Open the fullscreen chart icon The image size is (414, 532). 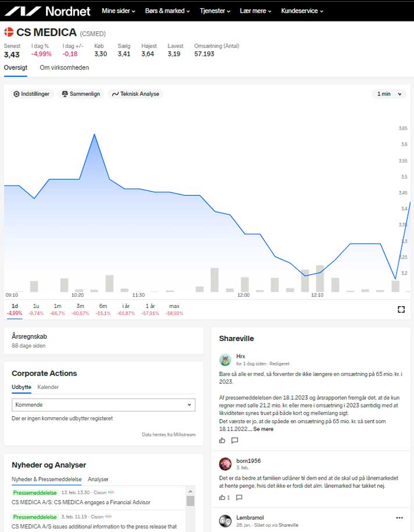click(x=401, y=309)
